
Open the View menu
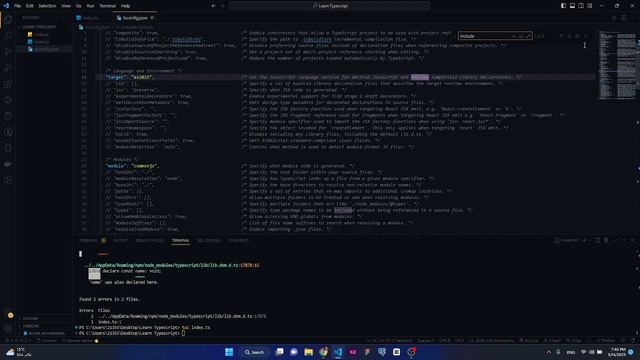tap(66, 6)
